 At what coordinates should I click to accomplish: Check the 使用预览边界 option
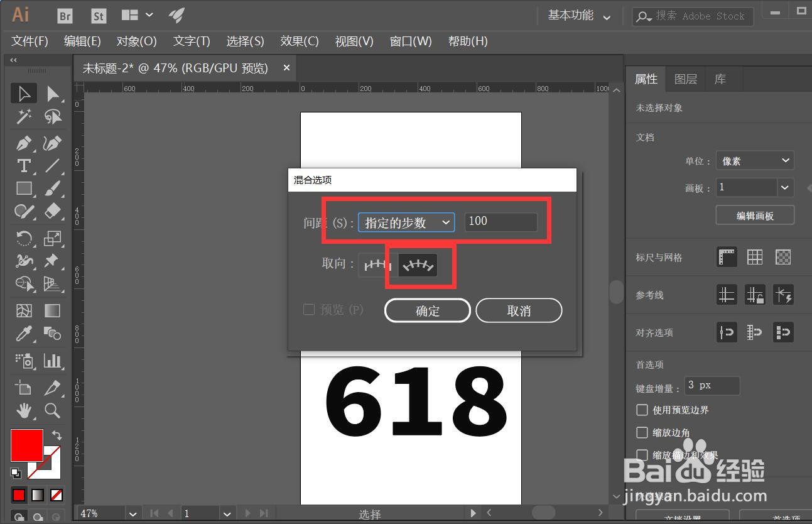(x=642, y=410)
